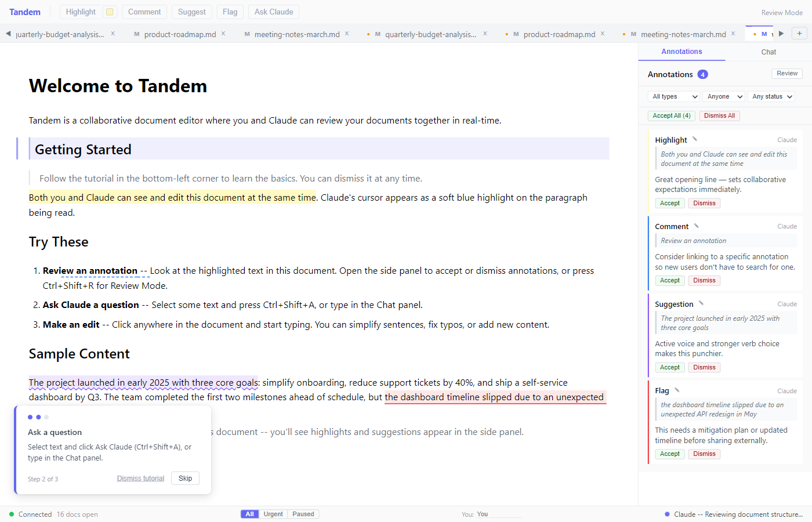Open the pencil editor on the Highlight annotation
812x522 pixels.
point(694,139)
